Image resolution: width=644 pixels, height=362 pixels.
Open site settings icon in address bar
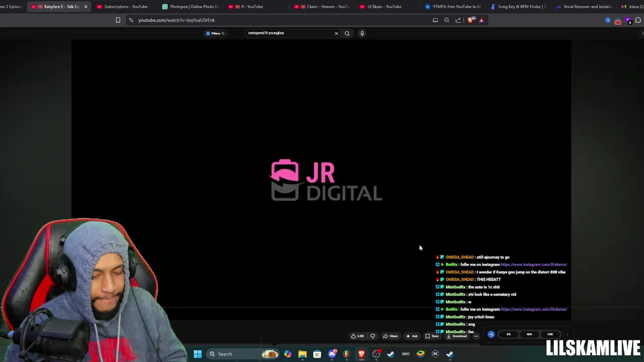click(131, 20)
